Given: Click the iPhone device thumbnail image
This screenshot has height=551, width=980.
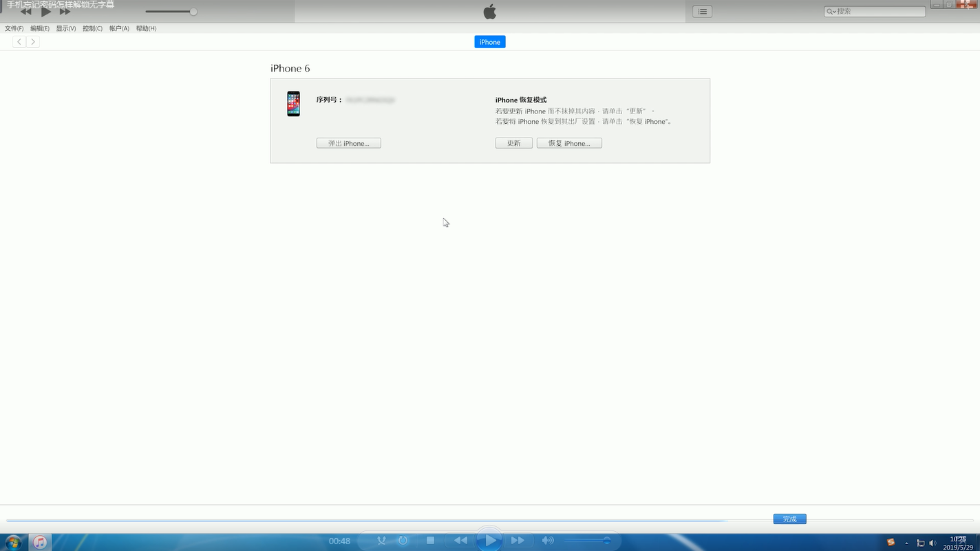Looking at the screenshot, I should click(x=294, y=104).
